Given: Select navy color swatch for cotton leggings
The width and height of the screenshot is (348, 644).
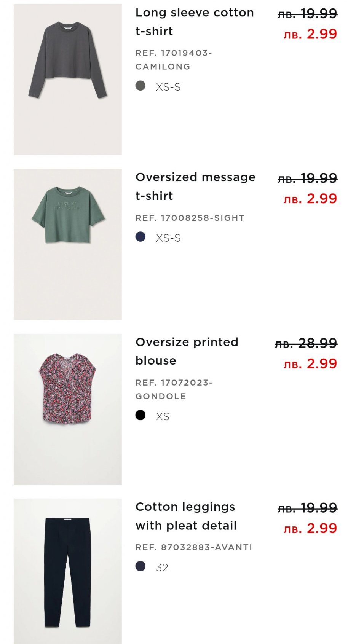Looking at the screenshot, I should point(140,566).
